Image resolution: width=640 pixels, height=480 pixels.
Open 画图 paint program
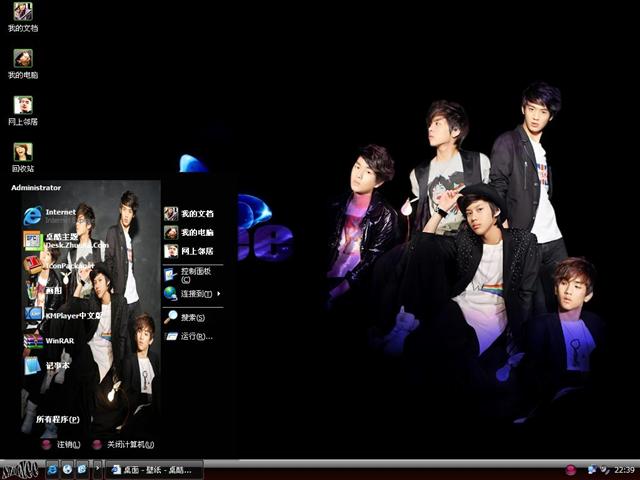[x=43, y=291]
